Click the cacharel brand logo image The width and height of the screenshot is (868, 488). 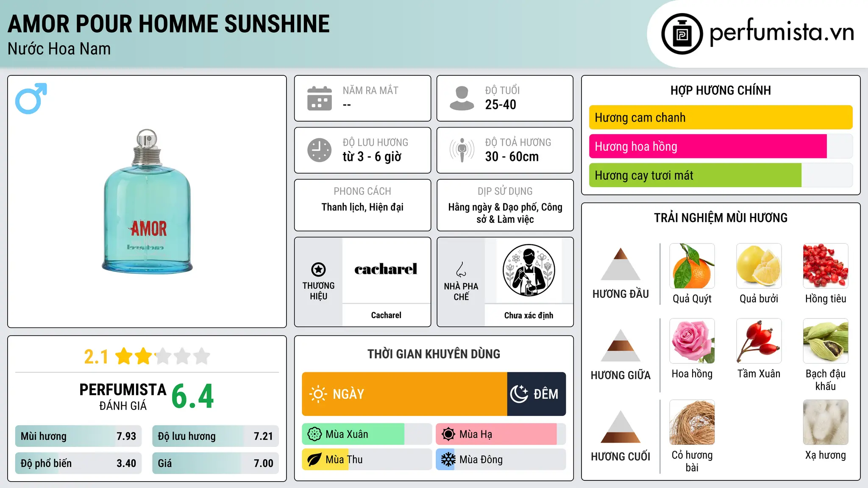tap(386, 269)
